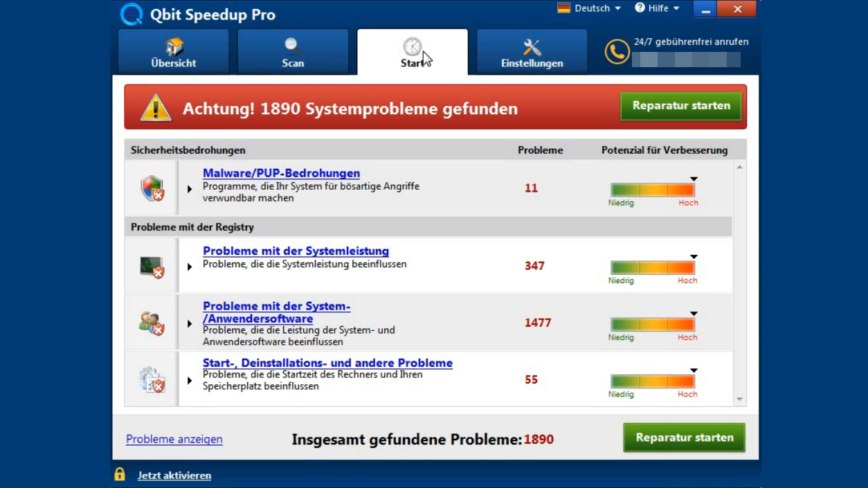The width and height of the screenshot is (868, 488).
Task: Select the Start tab
Action: (413, 52)
